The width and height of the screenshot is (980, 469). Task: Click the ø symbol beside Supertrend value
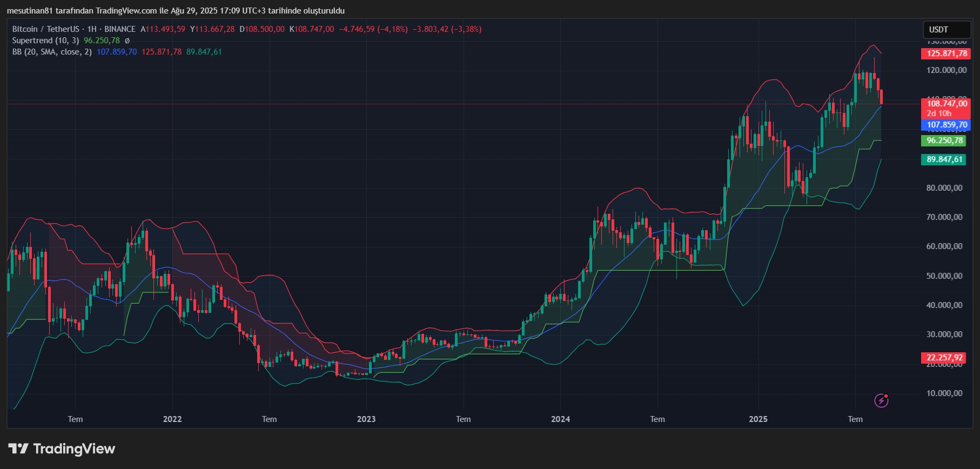(127, 41)
